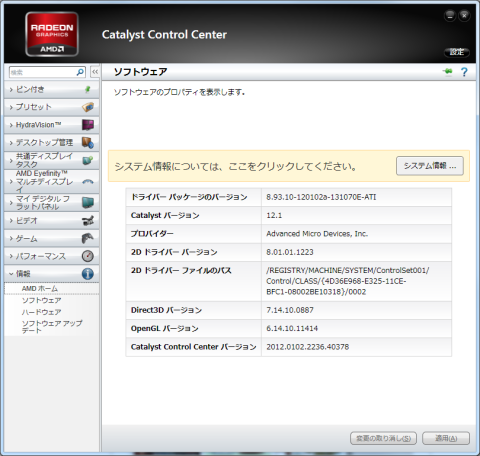
Task: Click the green pin page icon in header
Action: (x=448, y=72)
